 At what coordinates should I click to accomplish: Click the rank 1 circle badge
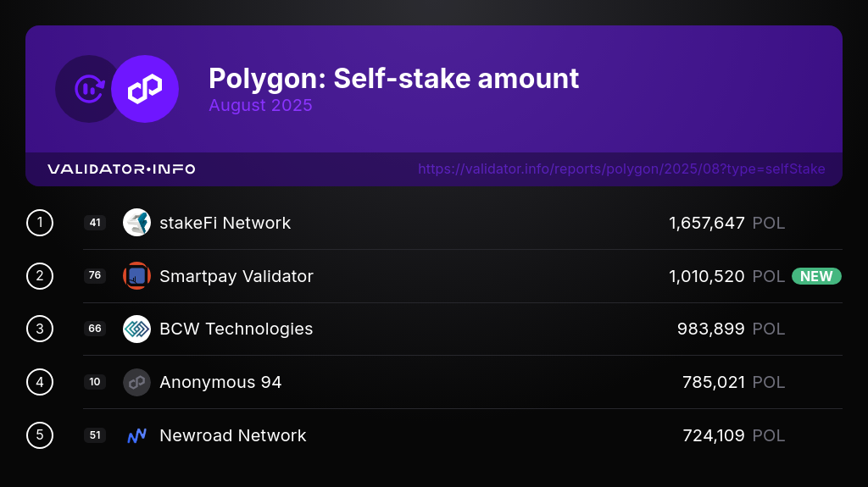click(40, 223)
